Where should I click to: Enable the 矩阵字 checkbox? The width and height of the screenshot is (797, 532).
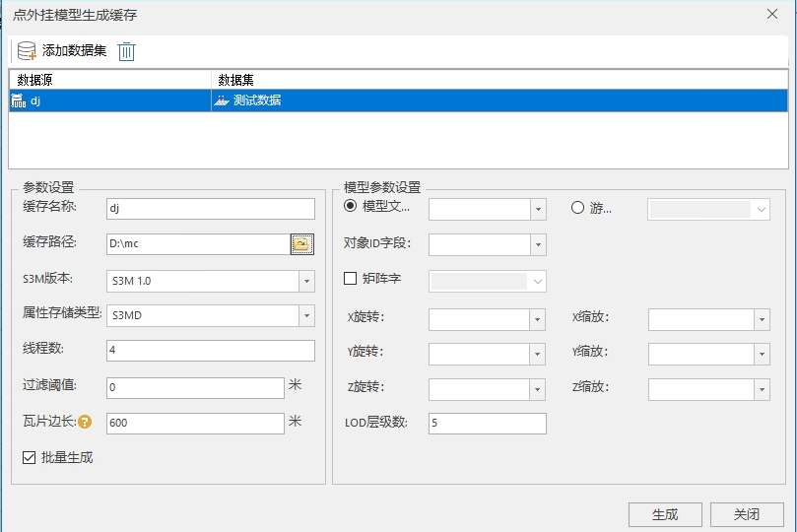tap(350, 279)
